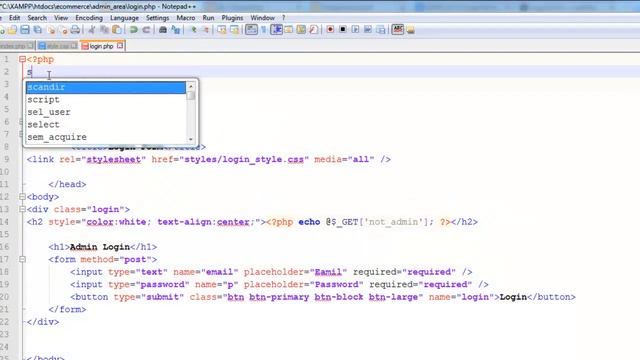Click the autocomplete scrollbar thumb

191,96
